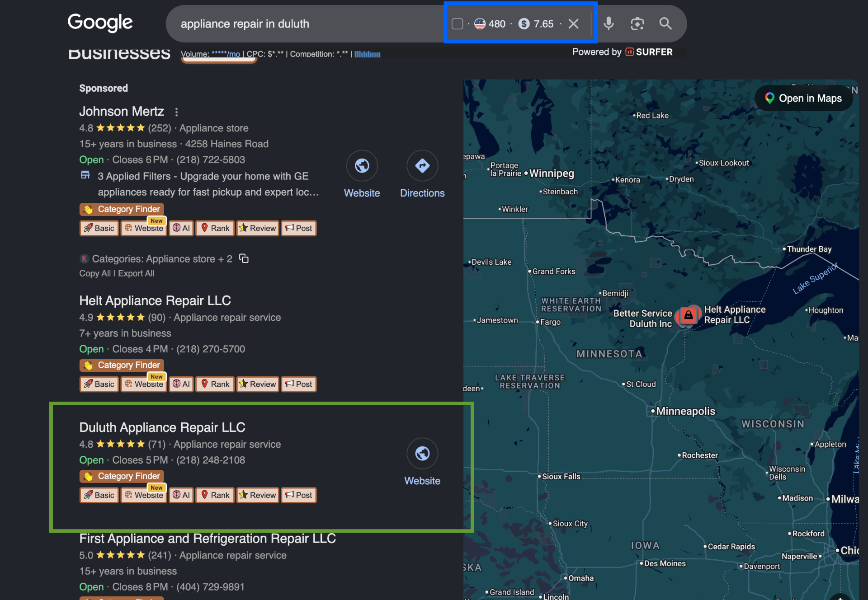The image size is (868, 600).
Task: Click Review button under Helt Appliance Repair
Action: (258, 384)
